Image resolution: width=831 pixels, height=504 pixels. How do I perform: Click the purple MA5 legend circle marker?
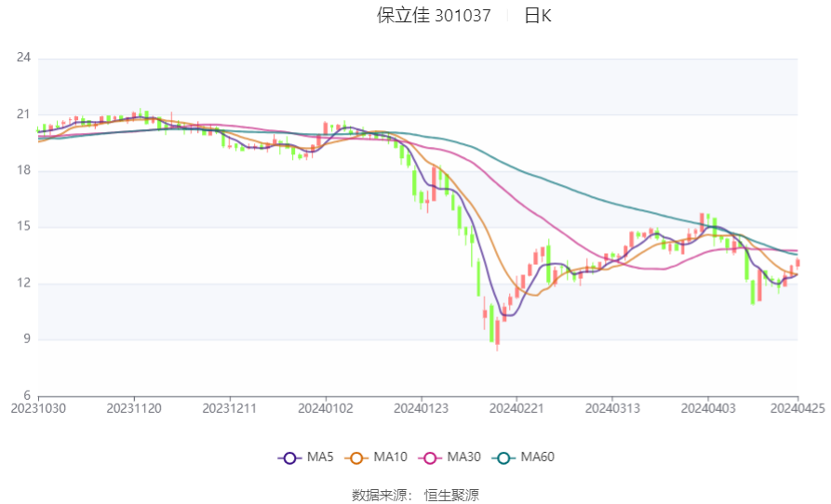288,458
